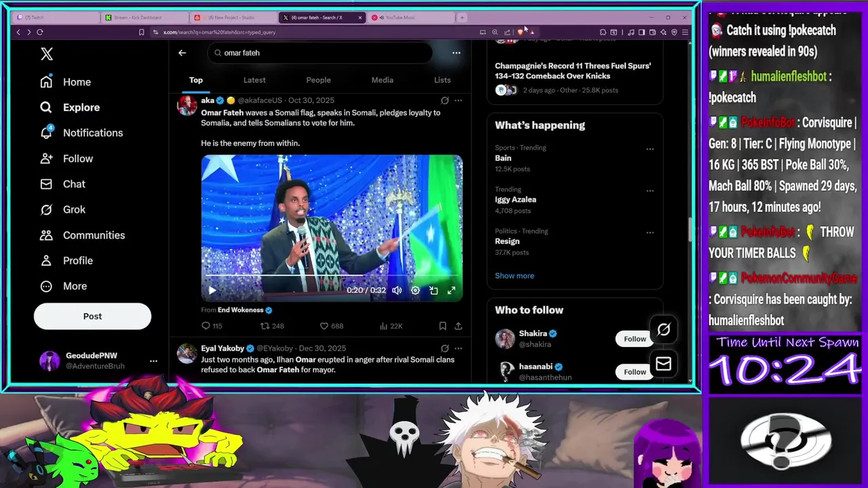Go back using search page arrow

182,53
